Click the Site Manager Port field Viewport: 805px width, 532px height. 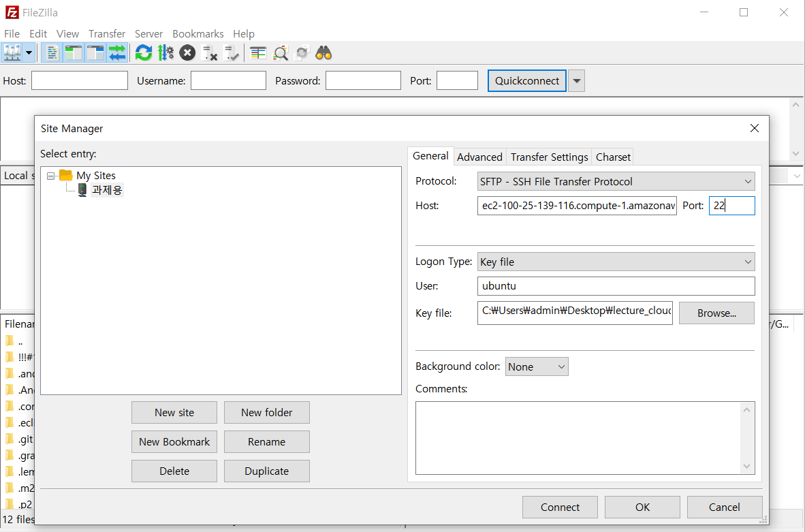click(x=731, y=206)
